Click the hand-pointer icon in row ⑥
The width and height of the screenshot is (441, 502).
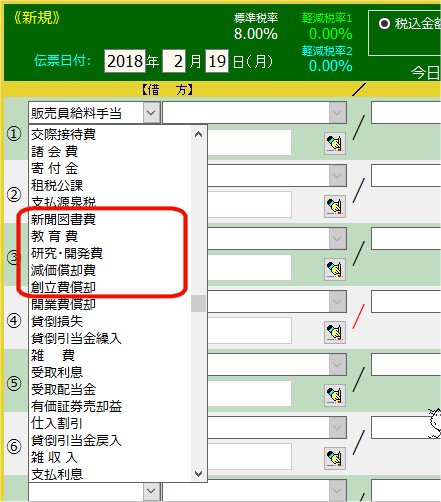point(335,458)
